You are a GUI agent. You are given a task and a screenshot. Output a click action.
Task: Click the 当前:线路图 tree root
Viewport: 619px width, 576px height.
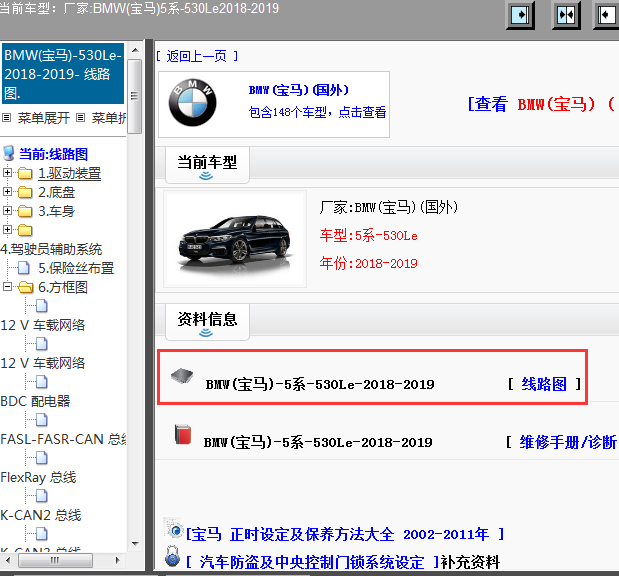(53, 154)
